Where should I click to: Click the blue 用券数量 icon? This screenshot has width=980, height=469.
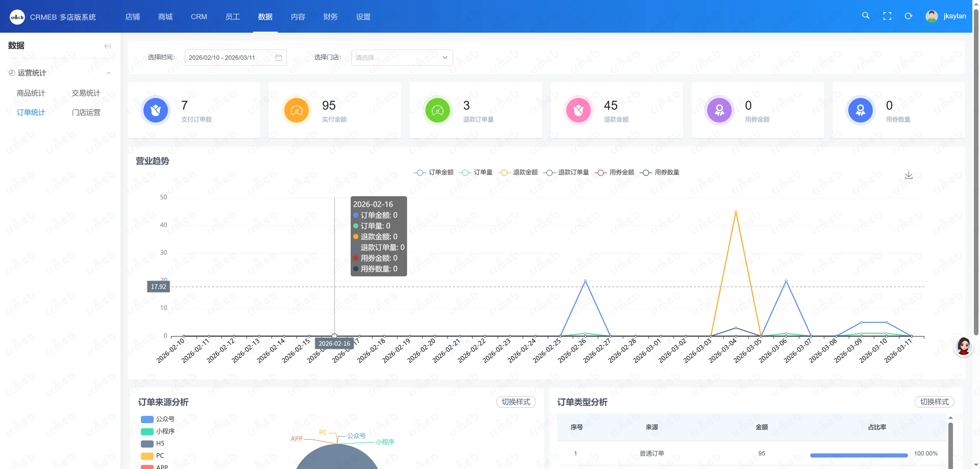pyautogui.click(x=860, y=110)
